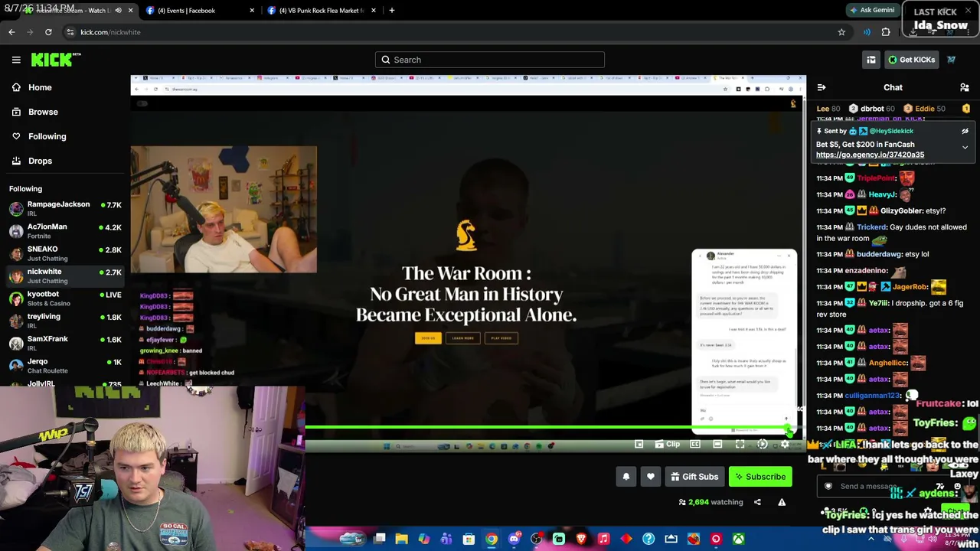The height and width of the screenshot is (551, 980).
Task: Collapse the chat panel using the arrow icon
Action: [821, 87]
